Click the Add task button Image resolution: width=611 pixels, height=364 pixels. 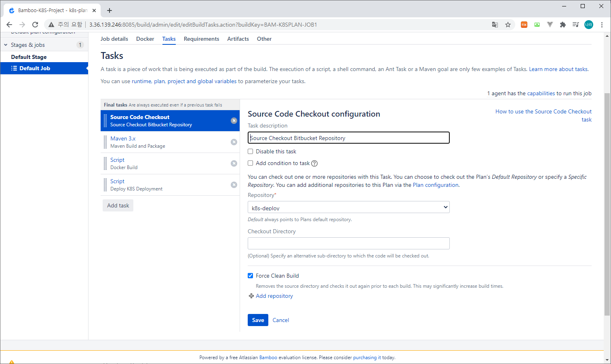[x=118, y=205]
